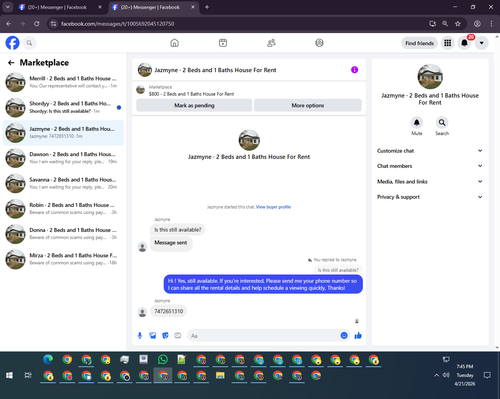
Task: Click the Facebook logo icon
Action: pyautogui.click(x=12, y=43)
